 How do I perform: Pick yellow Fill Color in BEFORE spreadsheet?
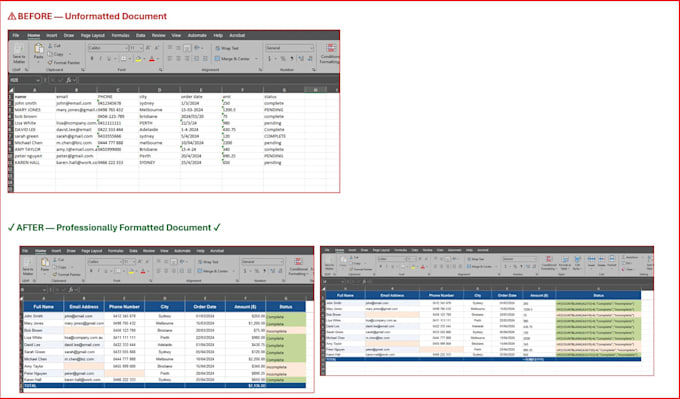[139, 59]
